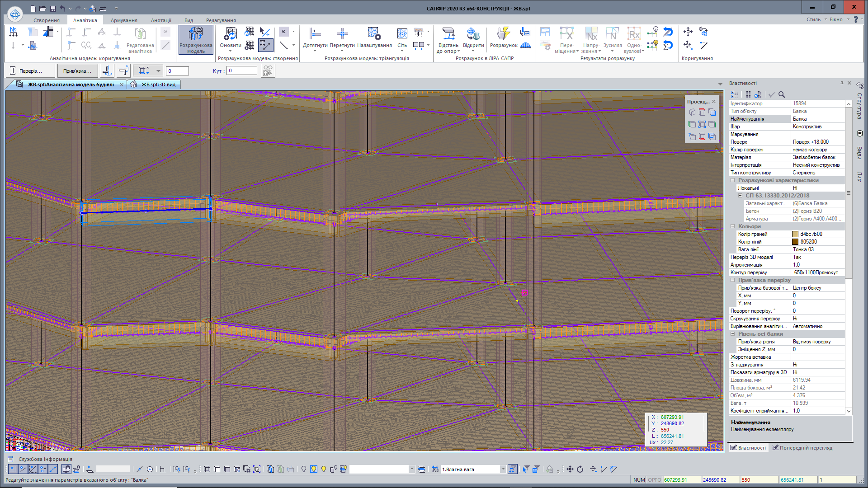The width and height of the screenshot is (868, 488).
Task: Open the load case dropdown 1.Власна вага
Action: (503, 469)
